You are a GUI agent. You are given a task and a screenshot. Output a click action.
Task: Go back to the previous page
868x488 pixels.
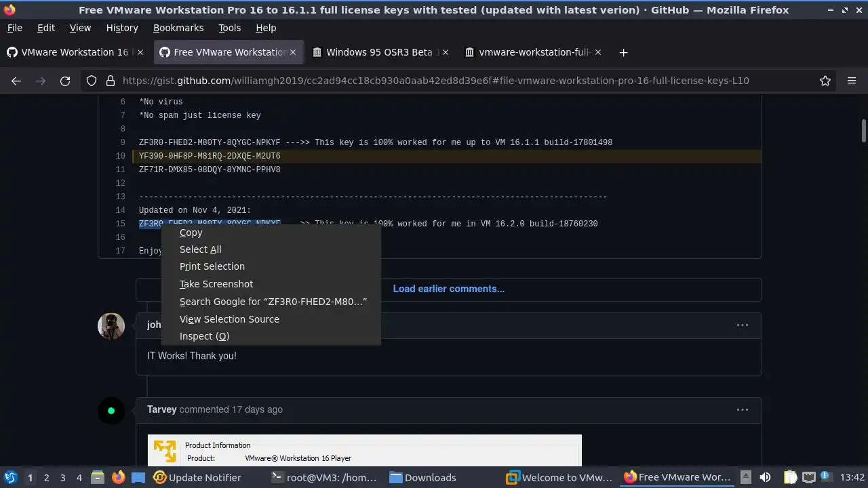(16, 81)
